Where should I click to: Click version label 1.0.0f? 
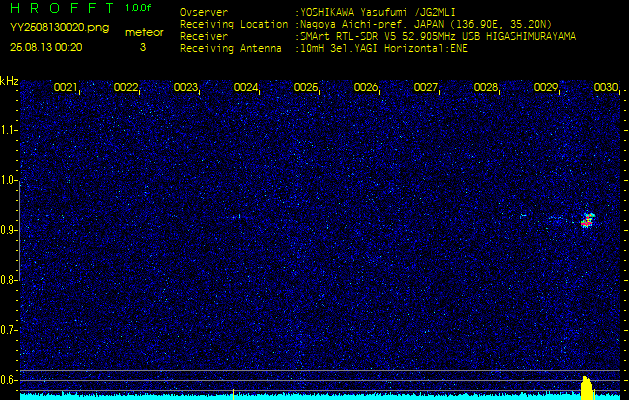point(138,8)
